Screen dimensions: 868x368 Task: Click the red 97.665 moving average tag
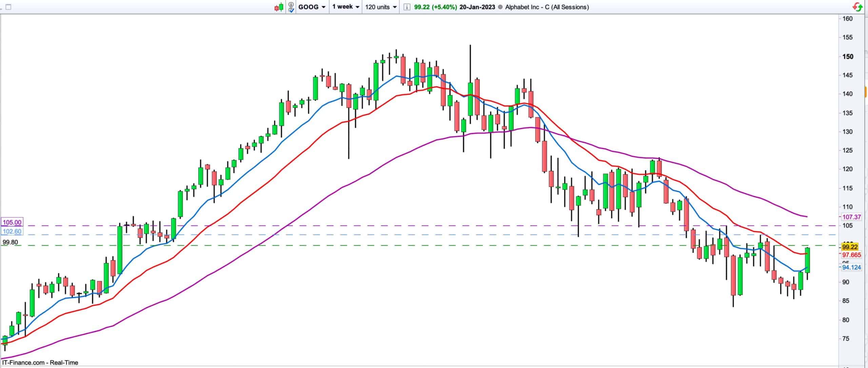[852, 255]
